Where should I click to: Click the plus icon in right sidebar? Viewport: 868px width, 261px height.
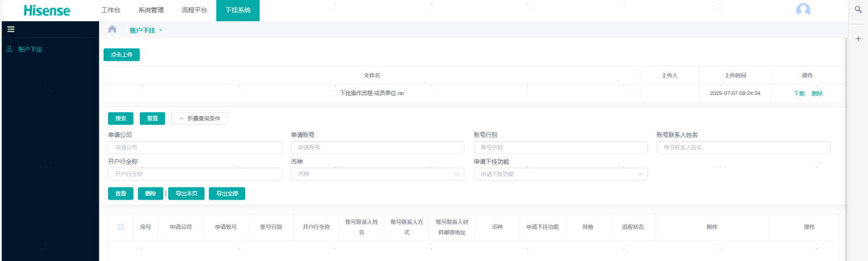point(858,39)
